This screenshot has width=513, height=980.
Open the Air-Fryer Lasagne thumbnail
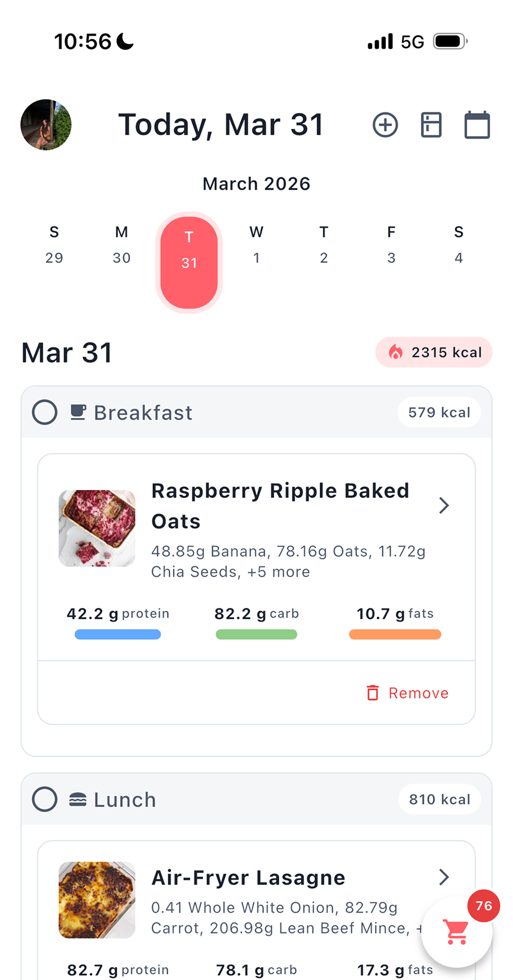click(x=97, y=900)
